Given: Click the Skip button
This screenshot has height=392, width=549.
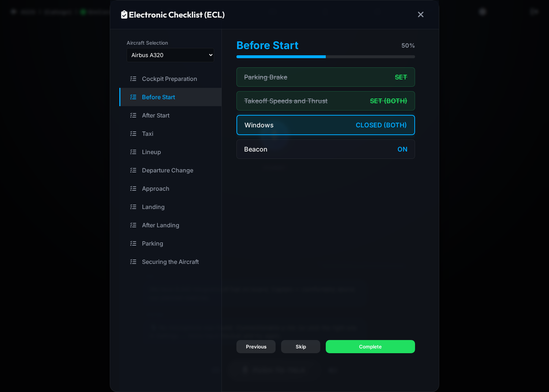Looking at the screenshot, I should [300, 347].
